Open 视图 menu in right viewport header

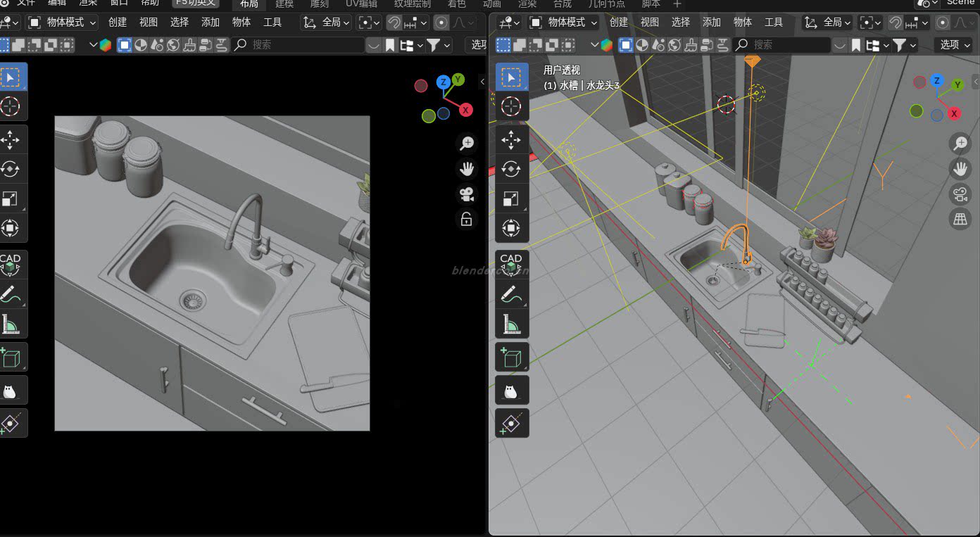(x=650, y=23)
